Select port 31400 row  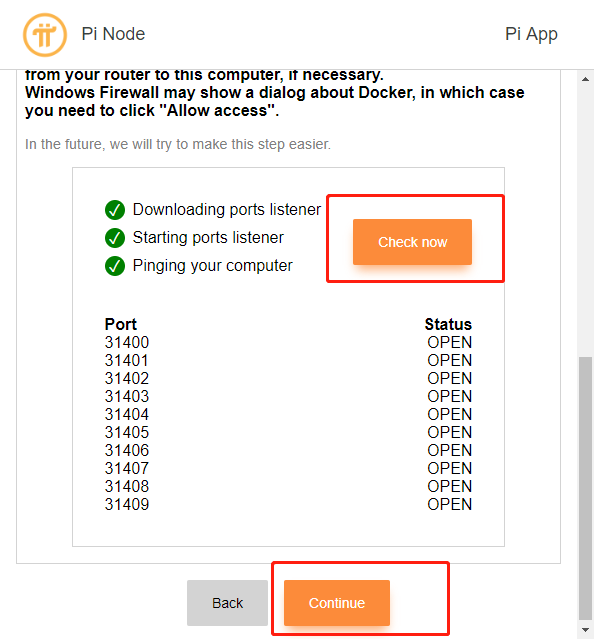click(288, 342)
